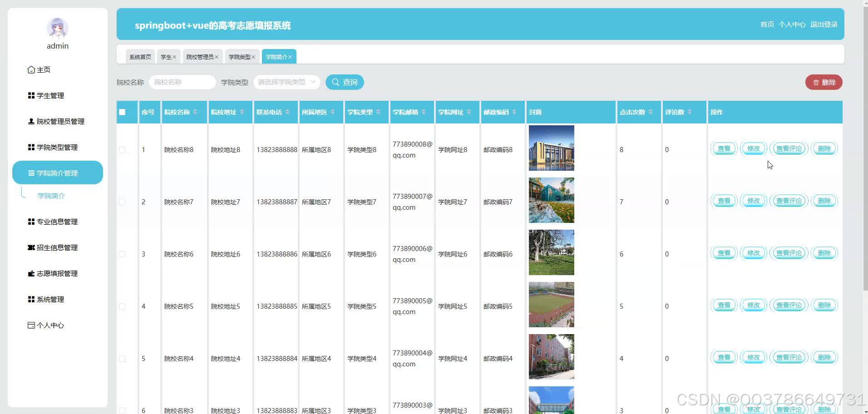Sort by 院校地址 column arrows

(242, 112)
